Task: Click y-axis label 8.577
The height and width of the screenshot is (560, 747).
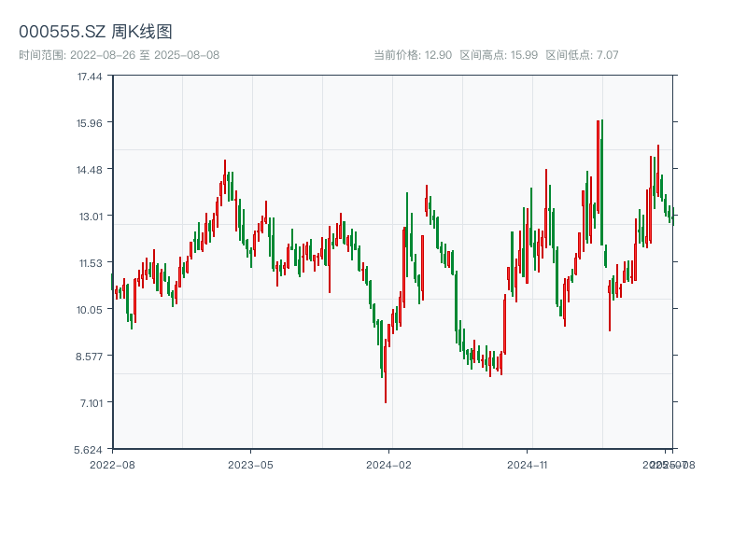Action: (x=89, y=357)
